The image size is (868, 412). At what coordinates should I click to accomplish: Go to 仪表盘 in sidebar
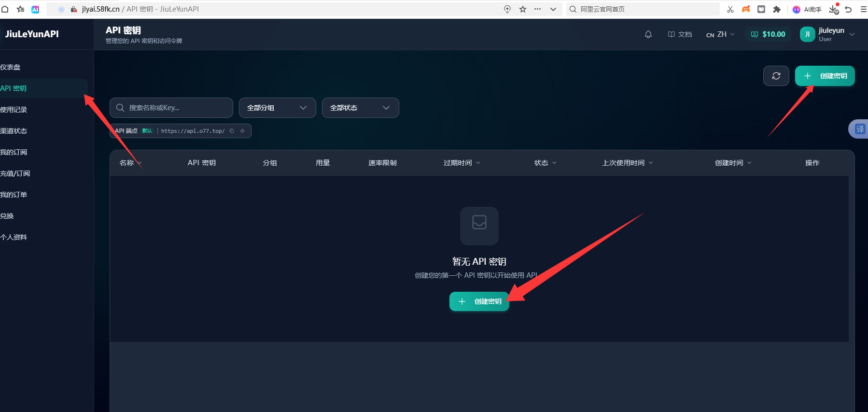43,67
